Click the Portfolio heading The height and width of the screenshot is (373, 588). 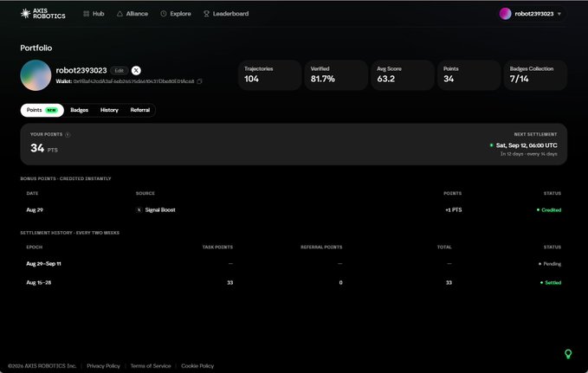tap(36, 48)
